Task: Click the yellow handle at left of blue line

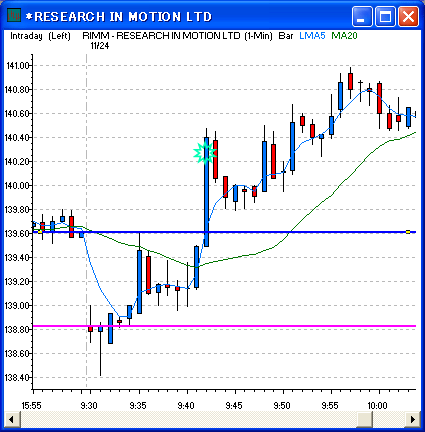Action: tap(40, 232)
